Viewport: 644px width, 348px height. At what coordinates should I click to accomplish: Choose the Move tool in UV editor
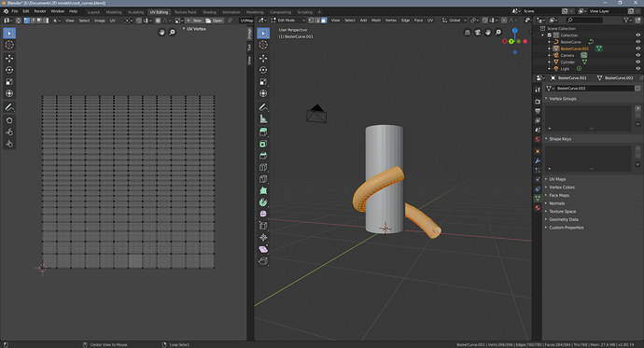(9, 58)
